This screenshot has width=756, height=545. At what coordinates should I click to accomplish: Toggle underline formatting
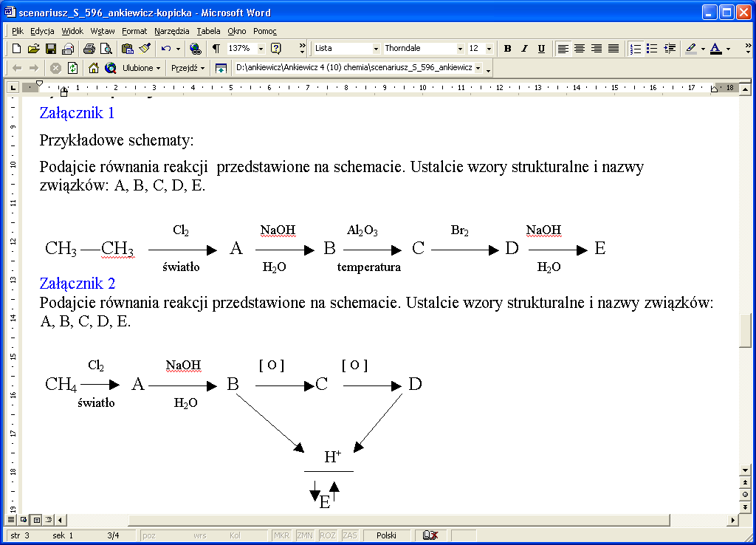coord(541,48)
